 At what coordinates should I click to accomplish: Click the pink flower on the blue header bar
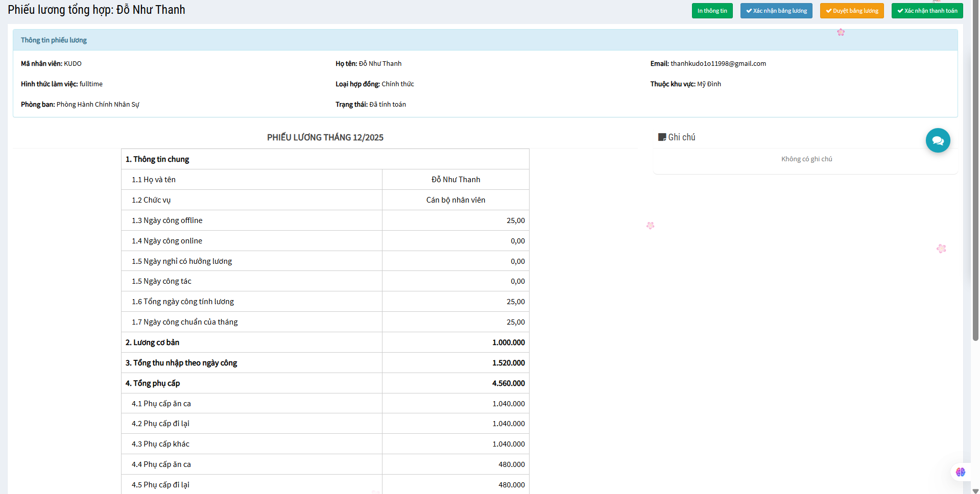841,32
